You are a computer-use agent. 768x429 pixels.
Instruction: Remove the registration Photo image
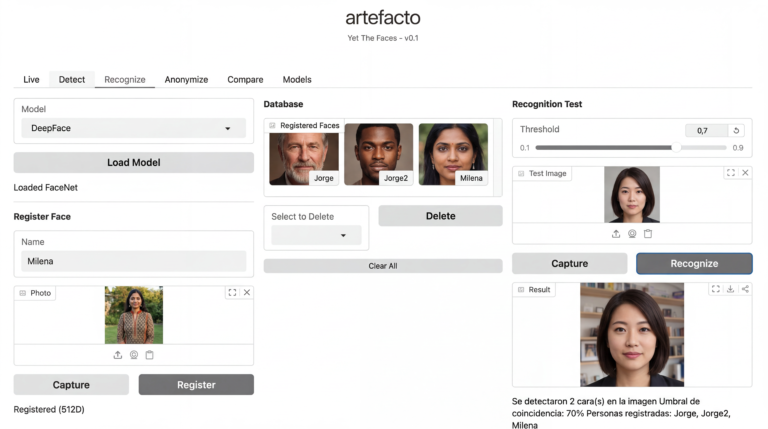point(247,292)
